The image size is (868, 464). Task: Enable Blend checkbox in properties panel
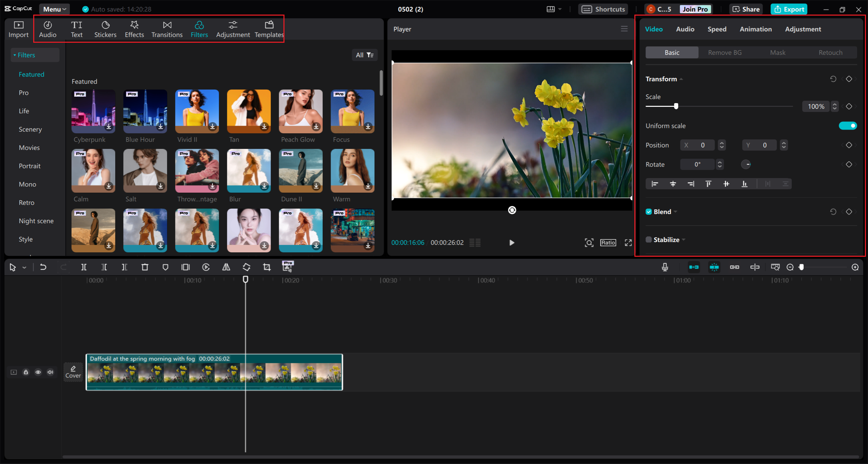click(x=648, y=211)
